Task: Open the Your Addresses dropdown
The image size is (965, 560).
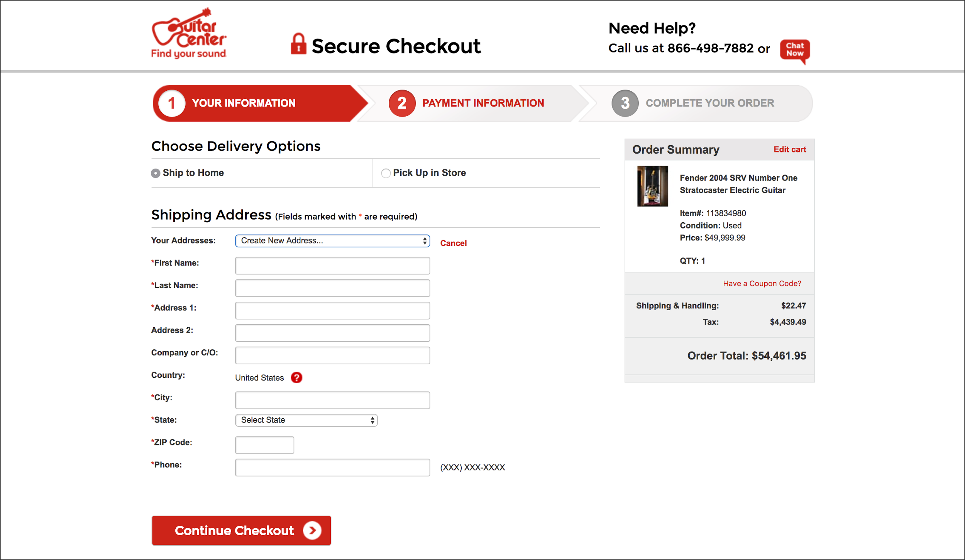Action: pos(332,241)
